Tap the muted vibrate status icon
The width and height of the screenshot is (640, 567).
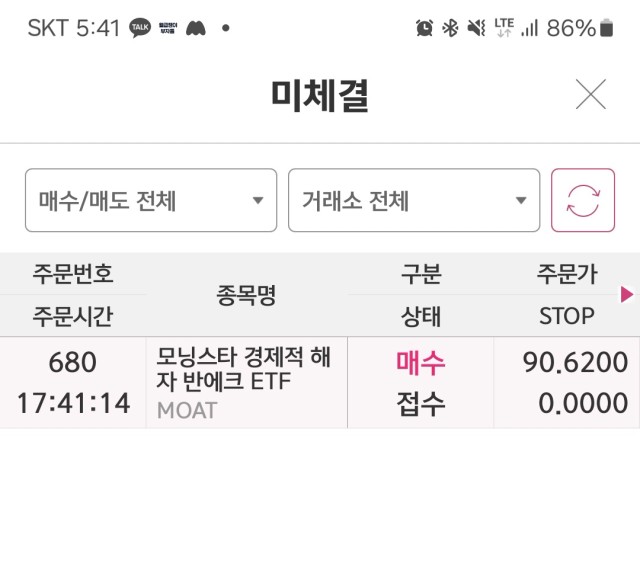[x=476, y=28]
